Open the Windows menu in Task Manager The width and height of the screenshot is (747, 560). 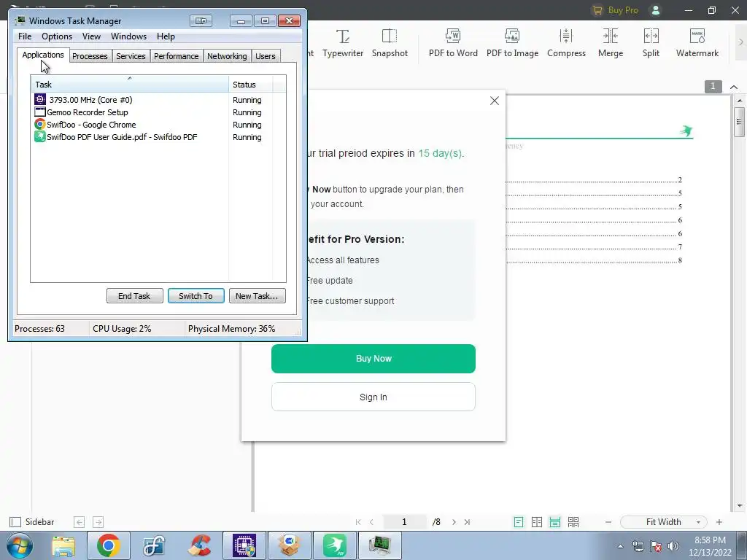click(x=128, y=36)
